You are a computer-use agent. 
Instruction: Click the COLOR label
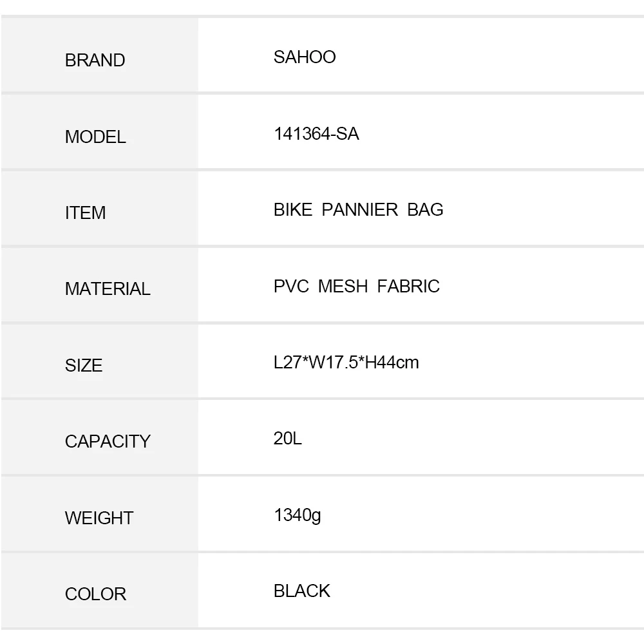pyautogui.click(x=95, y=594)
